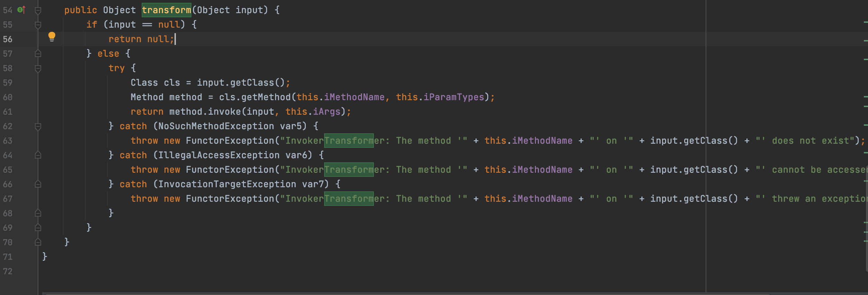The image size is (868, 295).
Task: Click the 'return null;' statement
Action: 141,39
